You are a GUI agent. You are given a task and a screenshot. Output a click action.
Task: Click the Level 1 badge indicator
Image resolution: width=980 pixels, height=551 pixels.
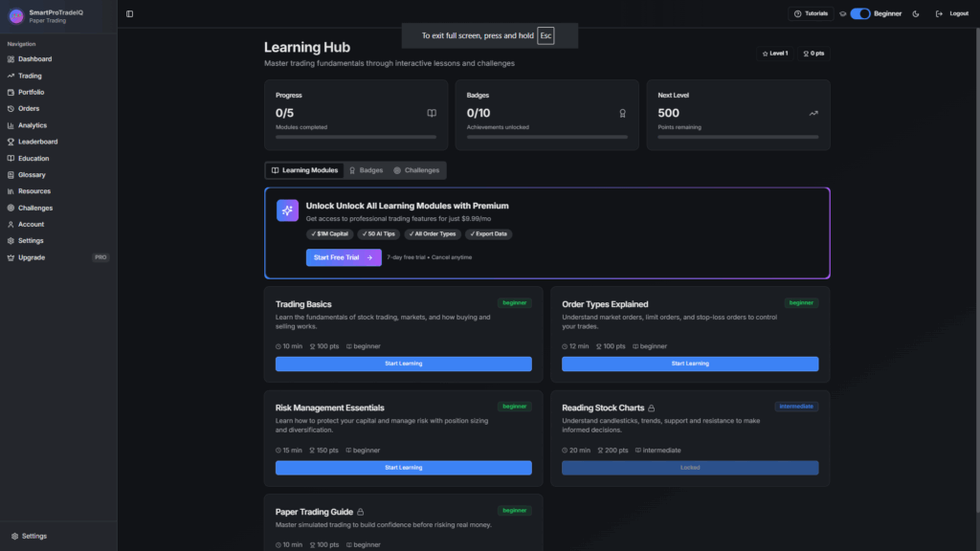pos(774,54)
